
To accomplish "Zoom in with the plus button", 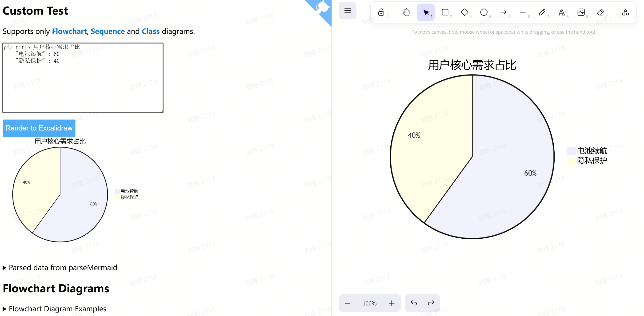I will coord(392,303).
